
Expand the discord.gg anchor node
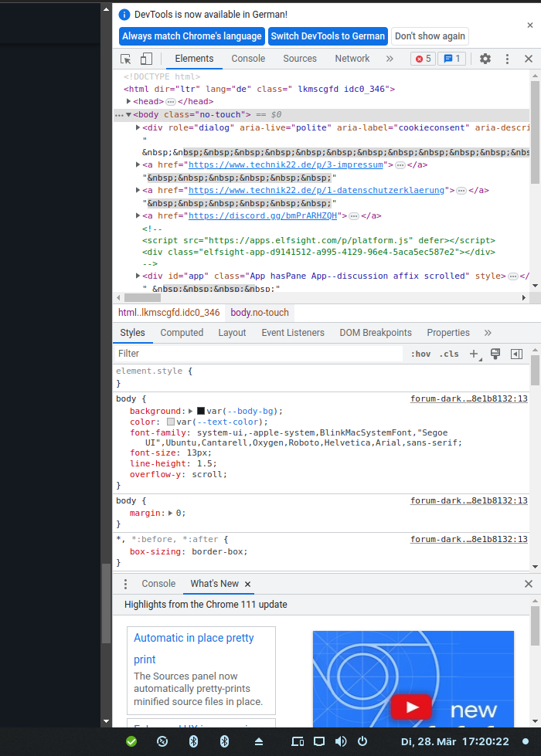[x=138, y=216]
